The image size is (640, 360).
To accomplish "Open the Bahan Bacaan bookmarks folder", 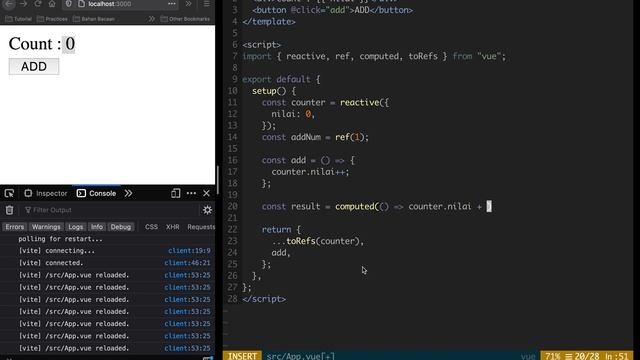I will [x=94, y=19].
